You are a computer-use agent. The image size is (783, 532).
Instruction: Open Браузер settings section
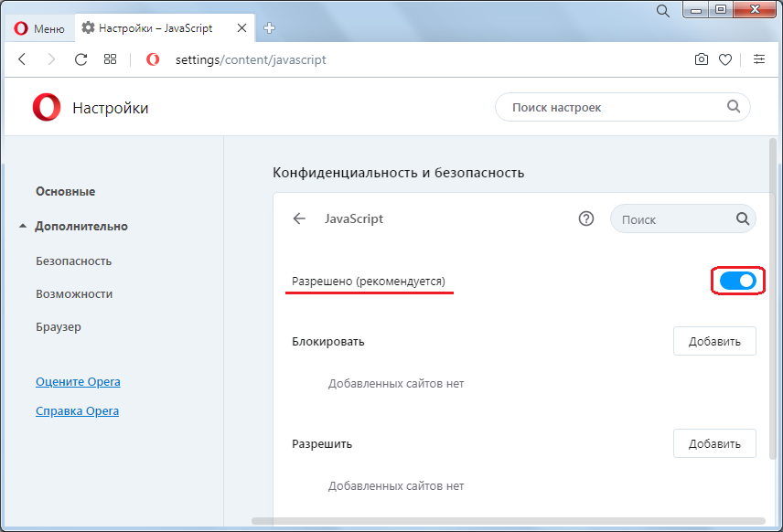click(58, 327)
